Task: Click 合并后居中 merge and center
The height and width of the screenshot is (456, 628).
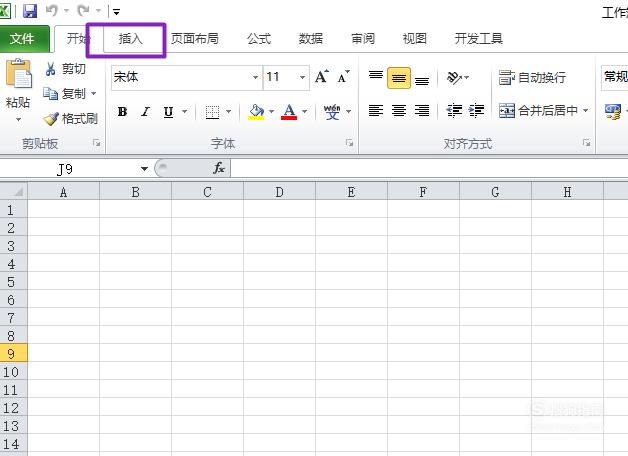Action: coord(538,110)
